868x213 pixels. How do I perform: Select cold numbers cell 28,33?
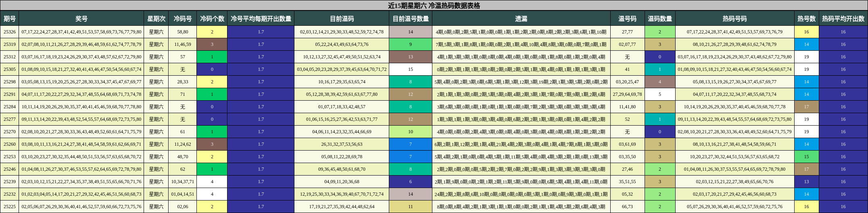pos(183,82)
